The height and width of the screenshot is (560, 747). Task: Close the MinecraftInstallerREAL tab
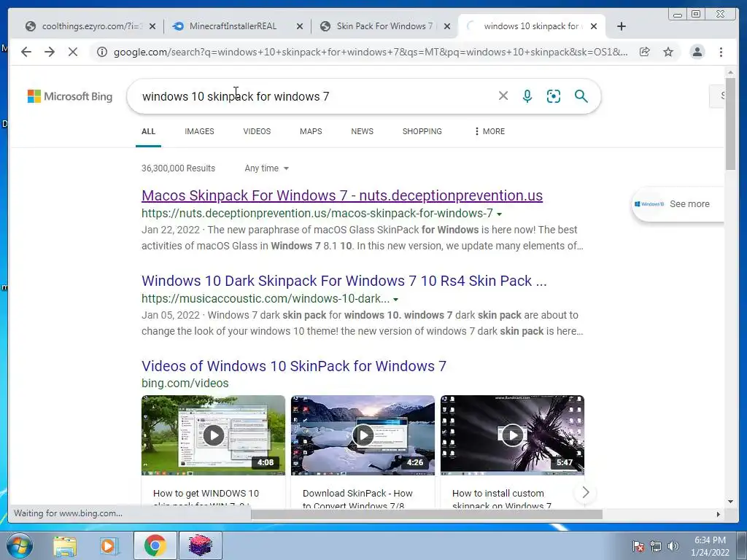(300, 26)
